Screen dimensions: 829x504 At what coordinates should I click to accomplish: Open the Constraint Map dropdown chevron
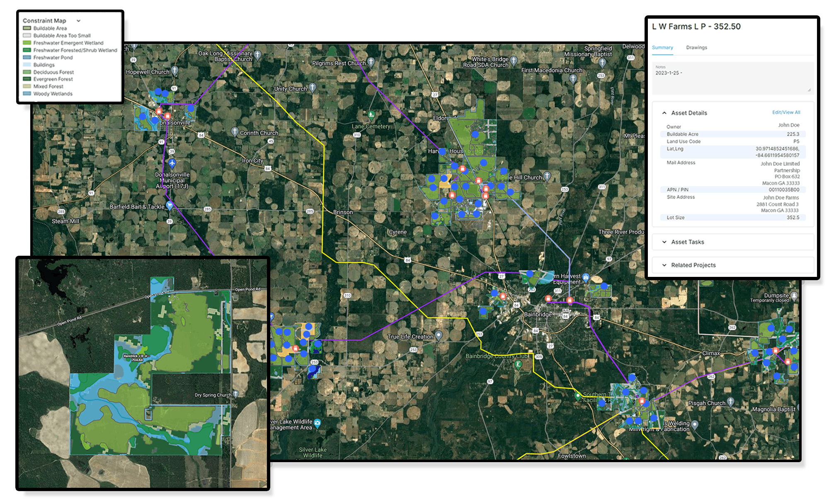78,20
